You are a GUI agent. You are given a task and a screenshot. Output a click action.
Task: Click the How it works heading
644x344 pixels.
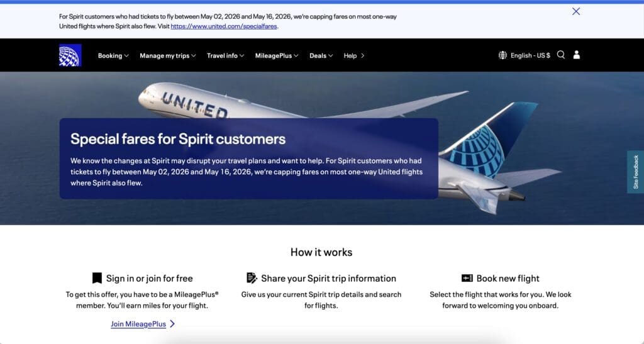point(321,252)
